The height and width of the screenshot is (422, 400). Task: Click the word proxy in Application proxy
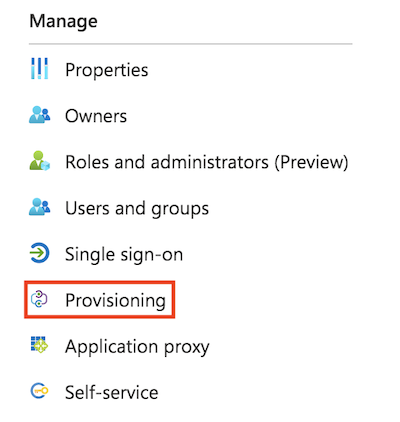pos(187,348)
